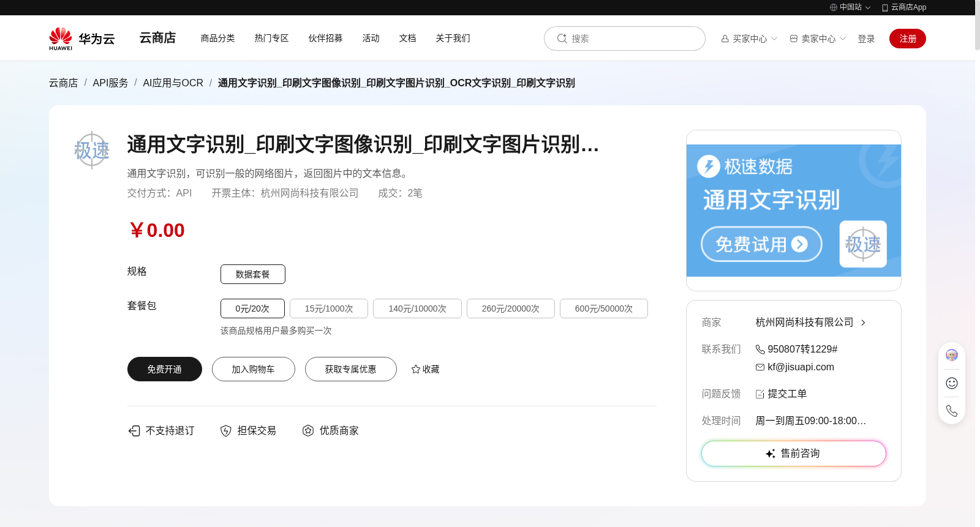This screenshot has width=980, height=527.
Task: Go to 云商店 breadcrumb
Action: tap(64, 83)
